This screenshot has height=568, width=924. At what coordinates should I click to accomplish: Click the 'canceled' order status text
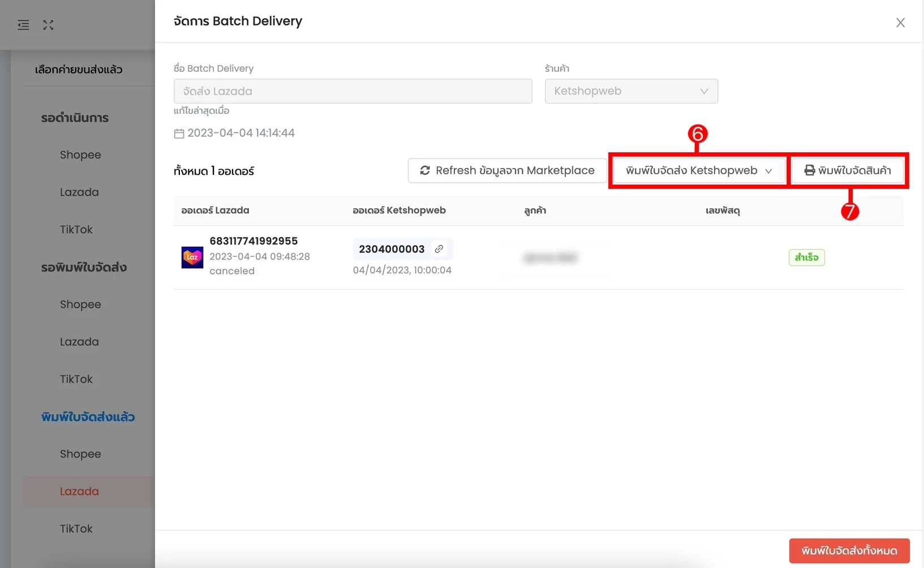pyautogui.click(x=232, y=271)
